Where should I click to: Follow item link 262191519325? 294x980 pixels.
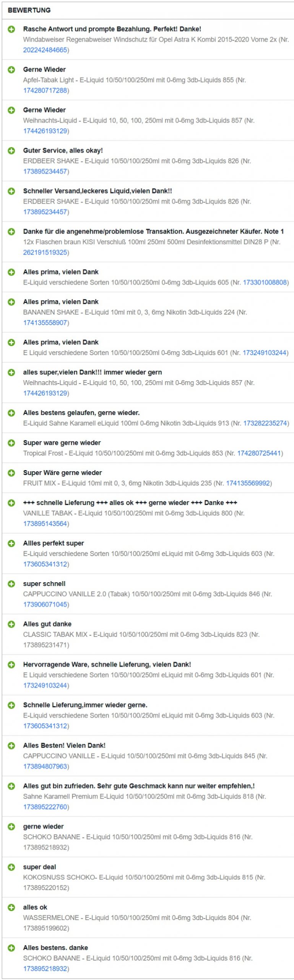(45, 253)
